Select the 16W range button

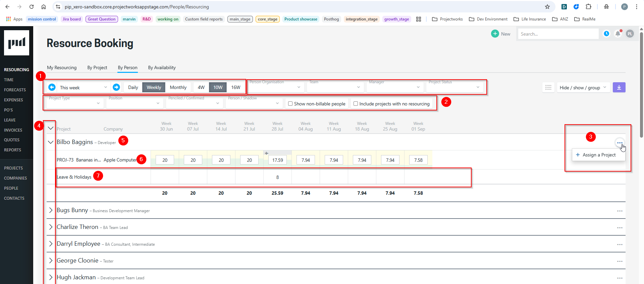click(235, 87)
